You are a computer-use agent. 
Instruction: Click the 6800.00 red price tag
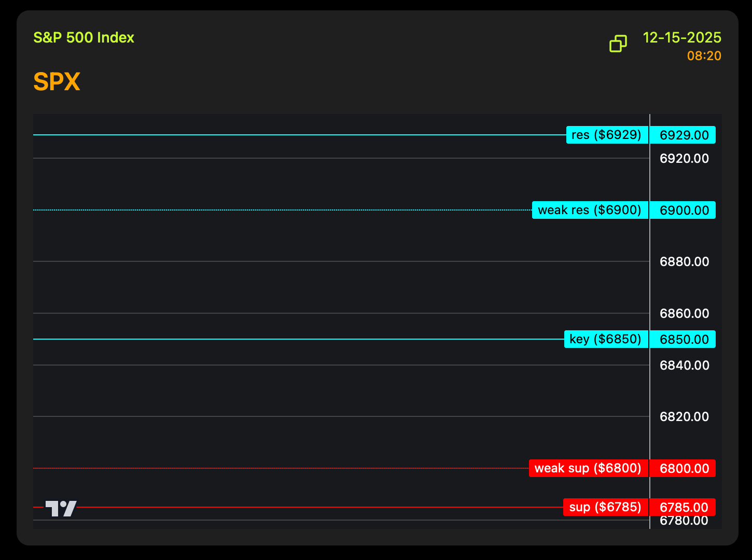684,469
